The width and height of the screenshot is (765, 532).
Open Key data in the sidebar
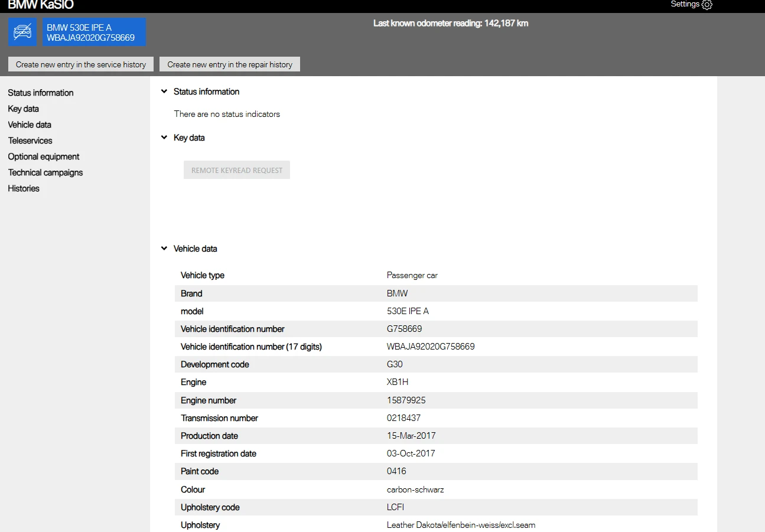[x=24, y=109]
